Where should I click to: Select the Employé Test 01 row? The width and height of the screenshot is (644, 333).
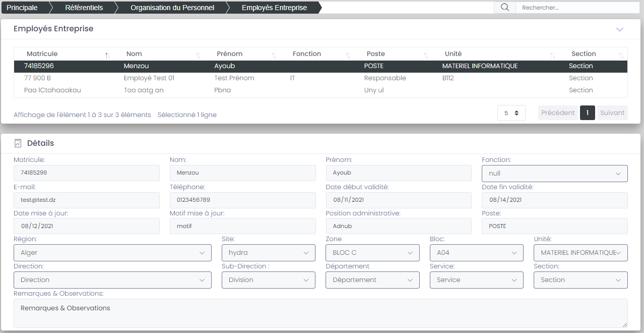(149, 78)
